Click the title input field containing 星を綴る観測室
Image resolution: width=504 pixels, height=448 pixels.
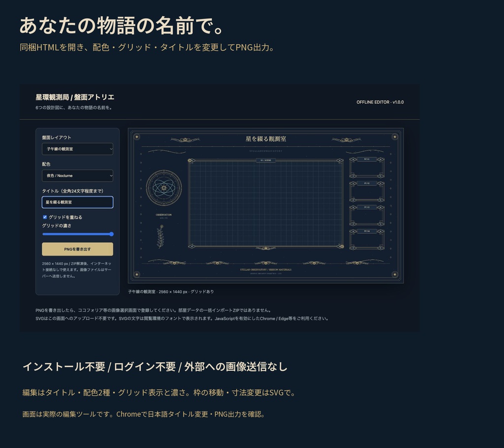click(77, 202)
